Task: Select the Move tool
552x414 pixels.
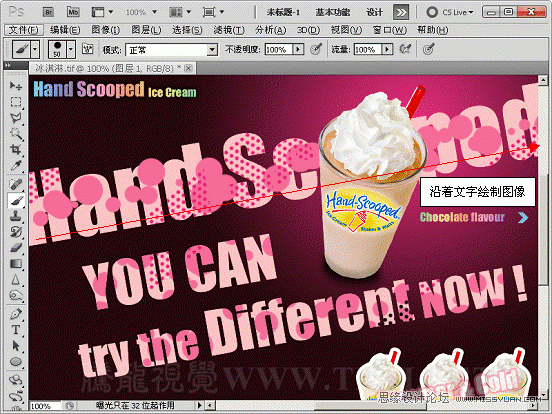Action: [x=15, y=86]
